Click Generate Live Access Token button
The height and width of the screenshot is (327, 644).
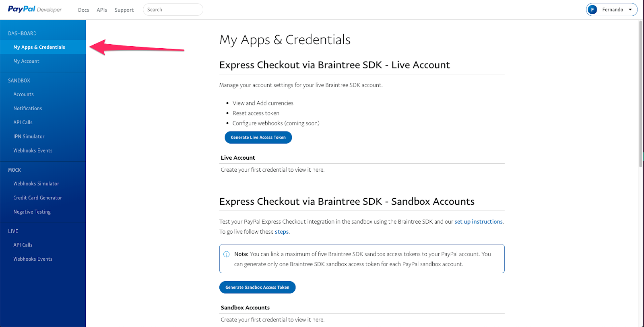258,137
